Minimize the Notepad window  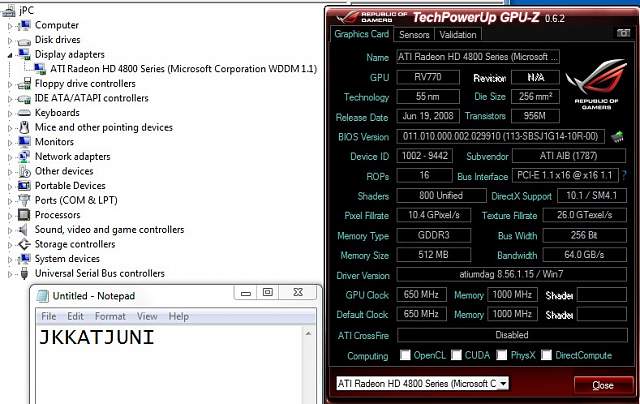246,293
